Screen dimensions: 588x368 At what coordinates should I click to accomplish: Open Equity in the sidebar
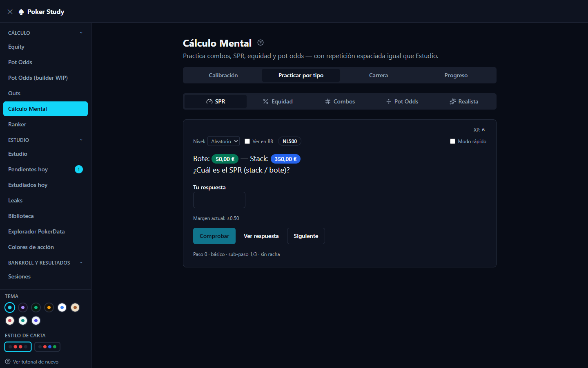(46, 47)
